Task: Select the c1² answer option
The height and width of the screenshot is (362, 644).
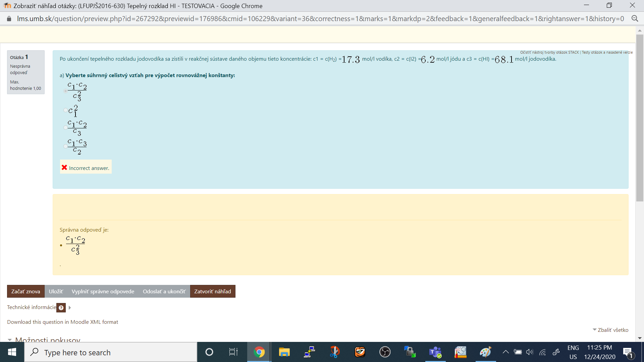Action: [65, 110]
